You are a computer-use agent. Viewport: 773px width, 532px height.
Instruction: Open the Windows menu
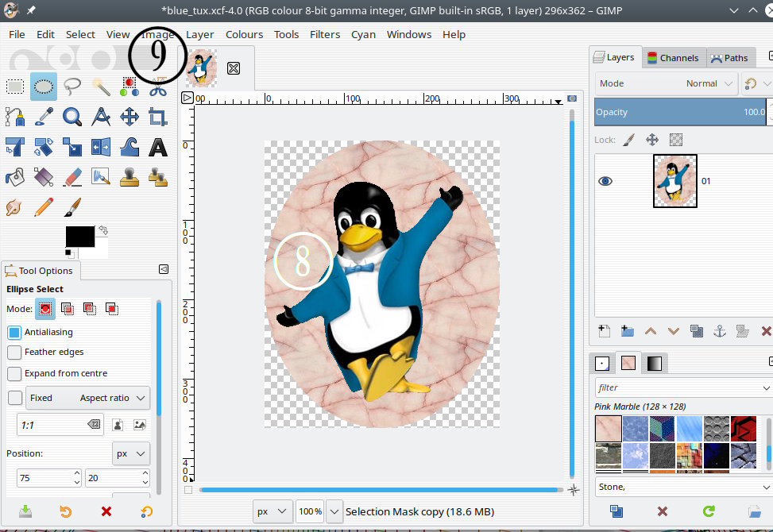click(408, 34)
